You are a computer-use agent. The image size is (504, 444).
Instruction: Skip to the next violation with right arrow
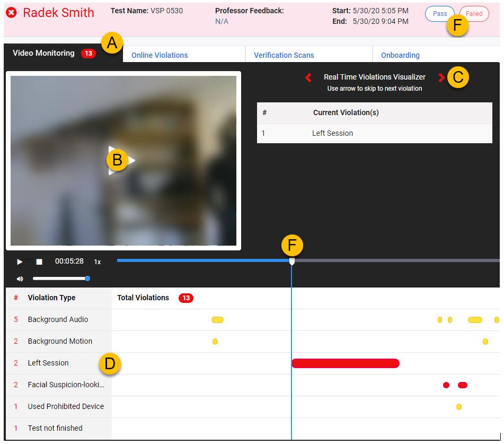(441, 77)
